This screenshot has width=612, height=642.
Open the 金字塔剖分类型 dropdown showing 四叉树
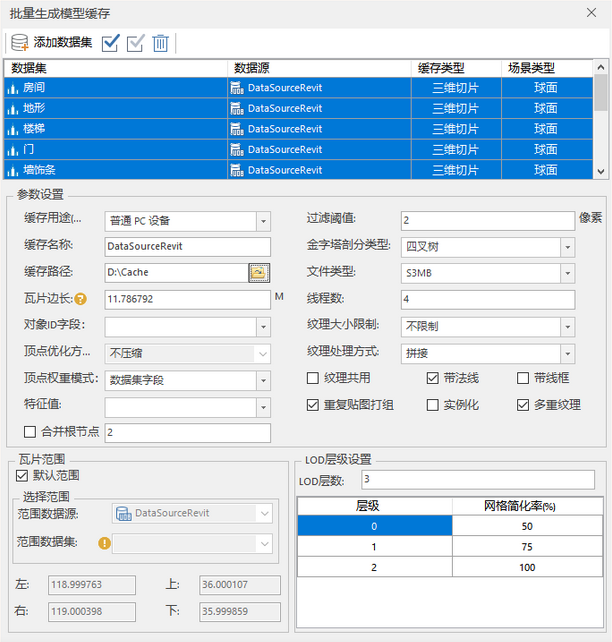pos(568,247)
